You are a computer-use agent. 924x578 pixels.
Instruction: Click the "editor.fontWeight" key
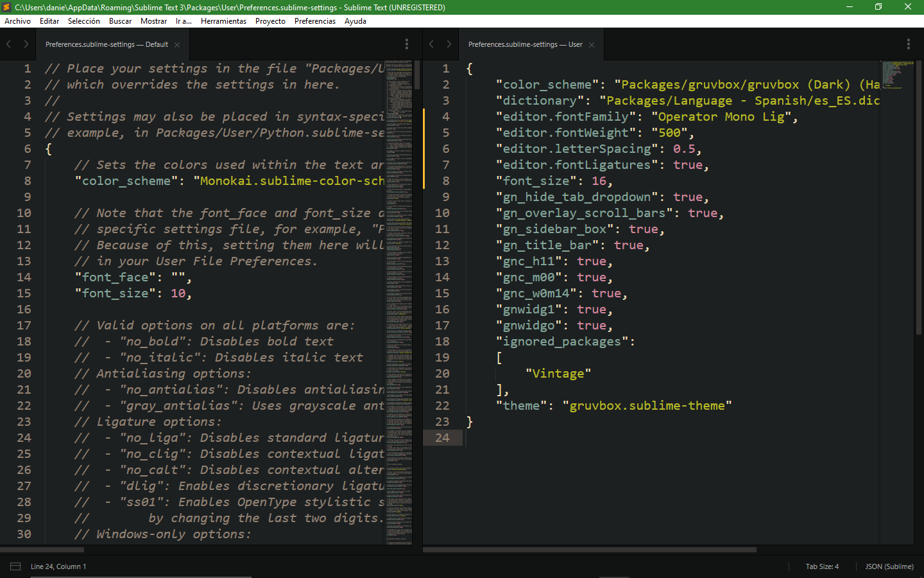(x=565, y=133)
